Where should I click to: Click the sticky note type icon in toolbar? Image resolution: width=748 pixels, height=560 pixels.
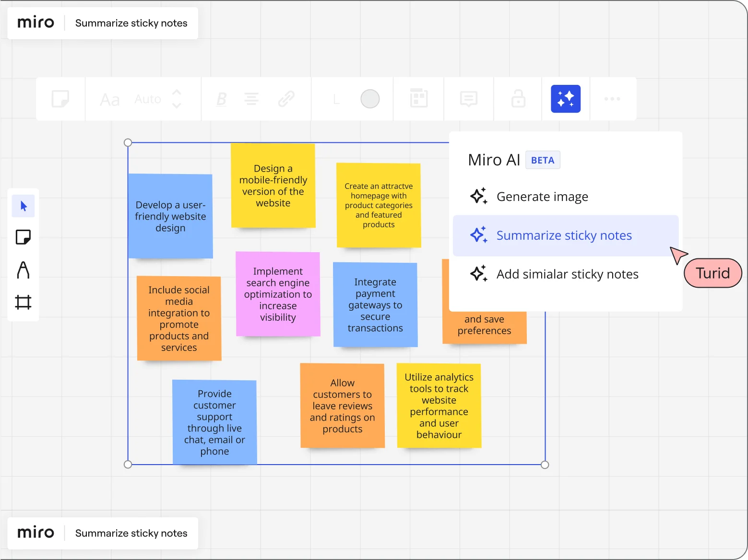[x=60, y=99]
